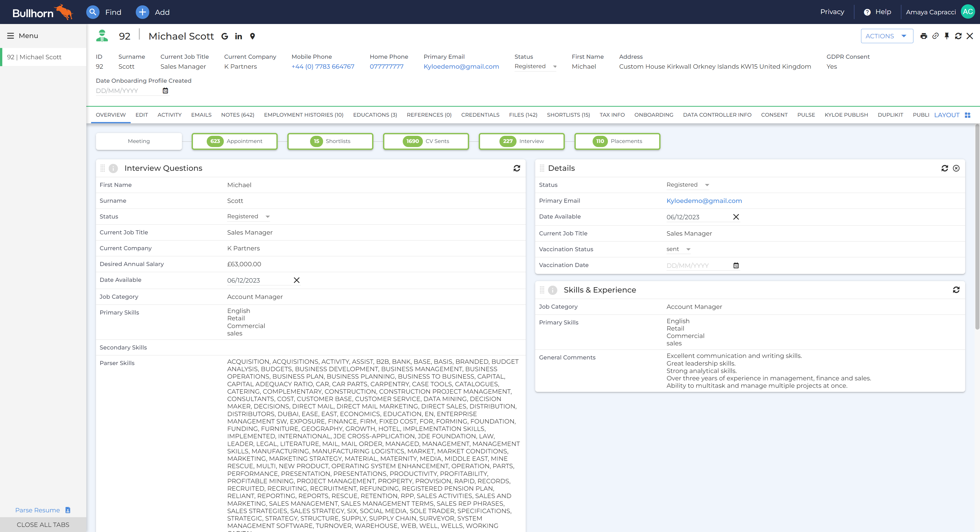Remove the Details card via circled X

(x=956, y=168)
